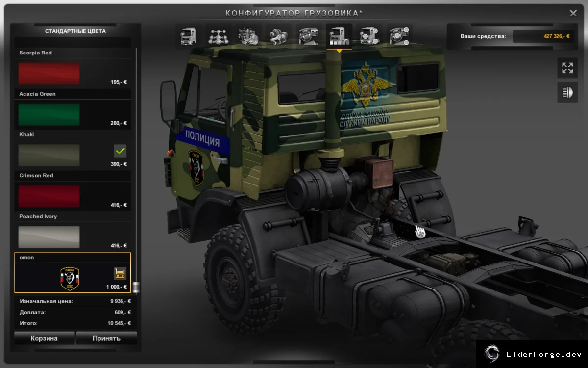Choose the Khaki color swatch

pos(49,155)
